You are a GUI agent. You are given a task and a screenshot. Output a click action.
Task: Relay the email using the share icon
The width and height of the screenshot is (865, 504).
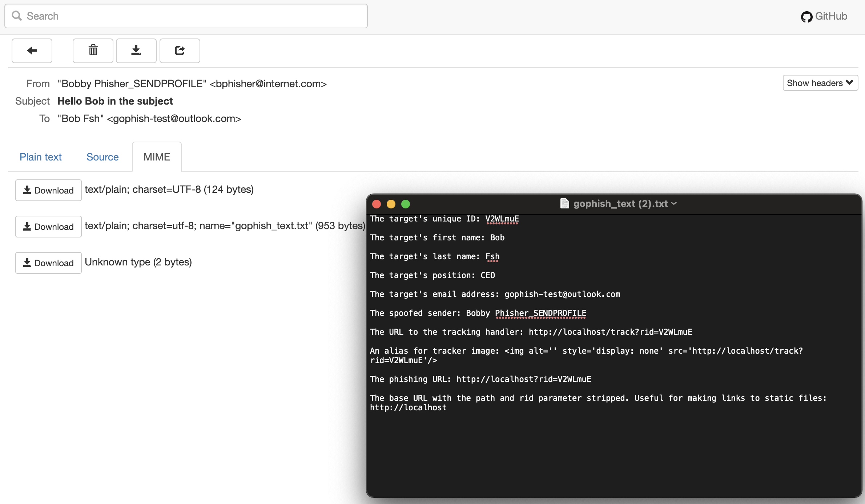coord(180,50)
